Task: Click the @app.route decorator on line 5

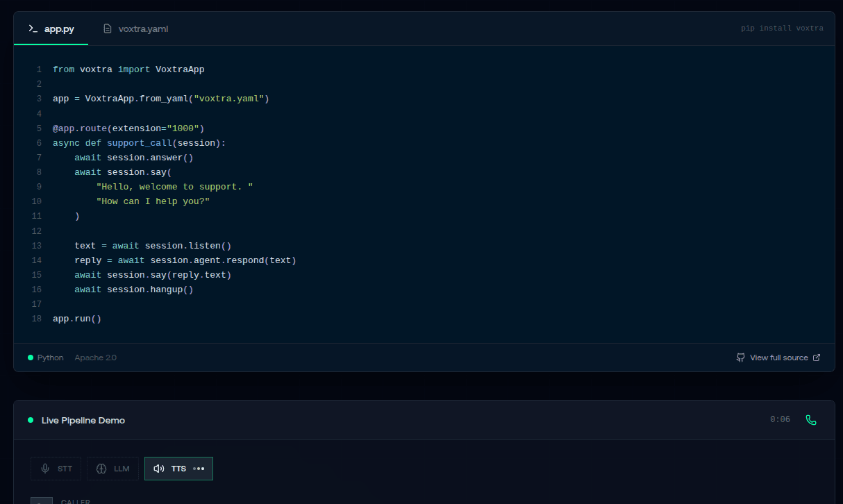Action: (x=128, y=128)
